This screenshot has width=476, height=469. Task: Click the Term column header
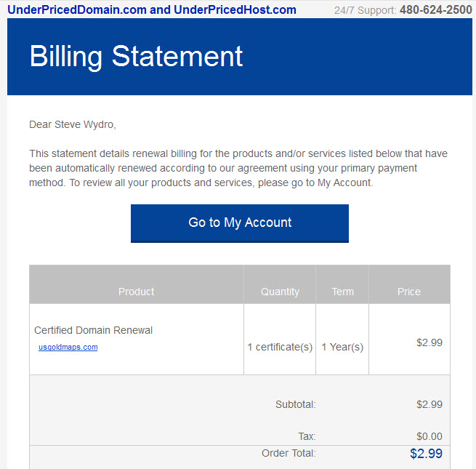click(x=343, y=292)
